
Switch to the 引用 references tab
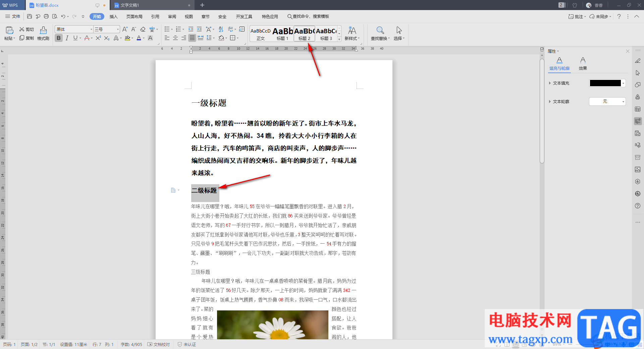(x=155, y=16)
